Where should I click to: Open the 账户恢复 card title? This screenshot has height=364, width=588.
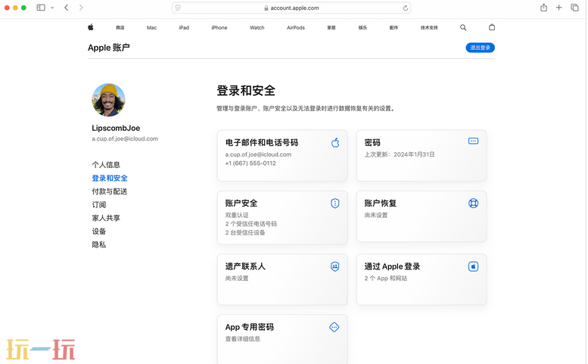point(380,203)
